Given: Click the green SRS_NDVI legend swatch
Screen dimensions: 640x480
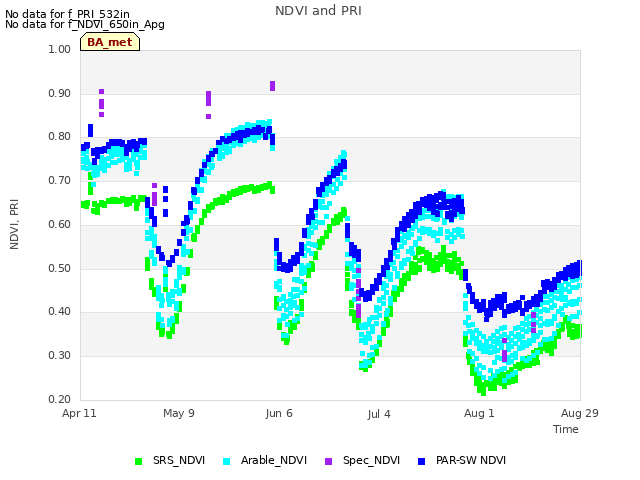Looking at the screenshot, I should (138, 461).
